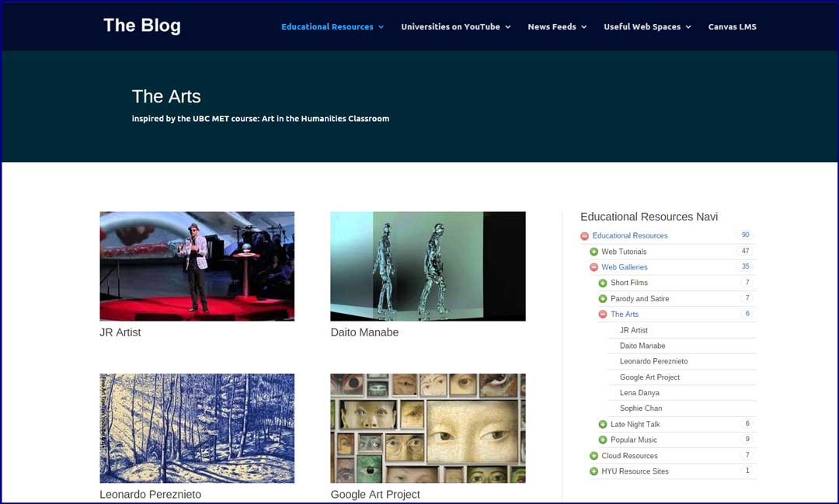Open the News Feeds dropdown menu
Viewport: 839px width, 504px height.
pos(552,26)
